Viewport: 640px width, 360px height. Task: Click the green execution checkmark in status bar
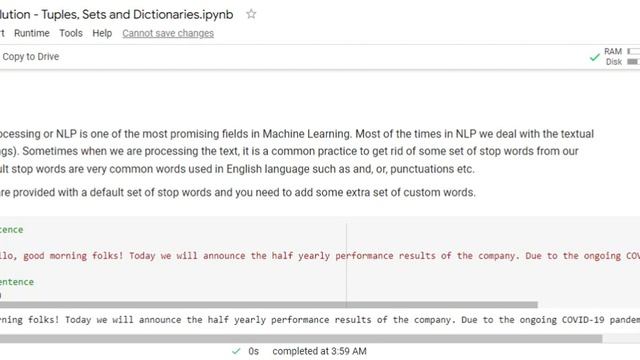(x=236, y=351)
